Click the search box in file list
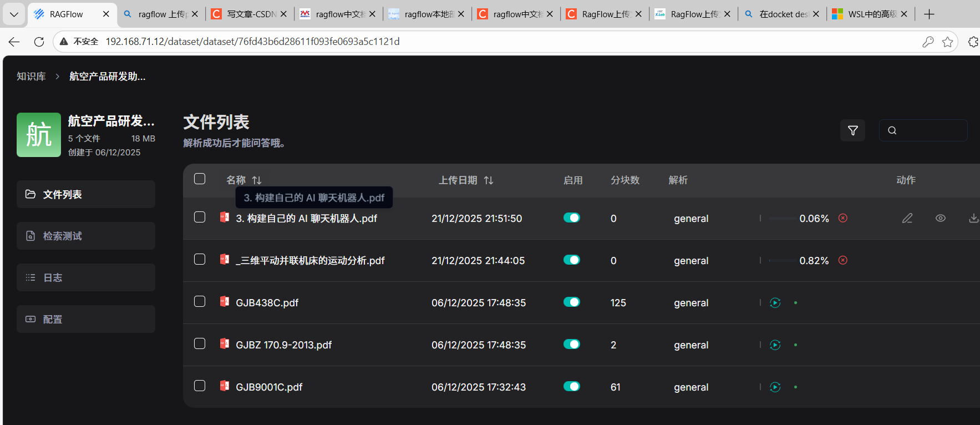 [x=923, y=130]
